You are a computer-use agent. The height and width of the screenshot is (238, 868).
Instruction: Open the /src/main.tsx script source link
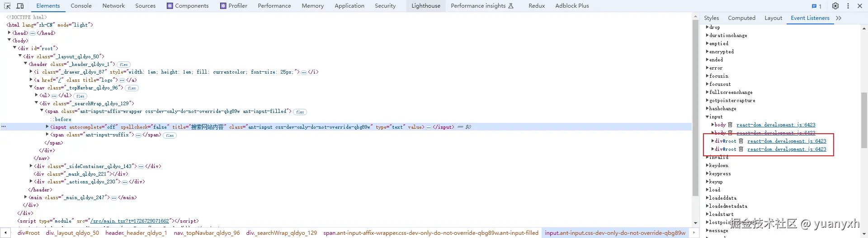pyautogui.click(x=129, y=221)
